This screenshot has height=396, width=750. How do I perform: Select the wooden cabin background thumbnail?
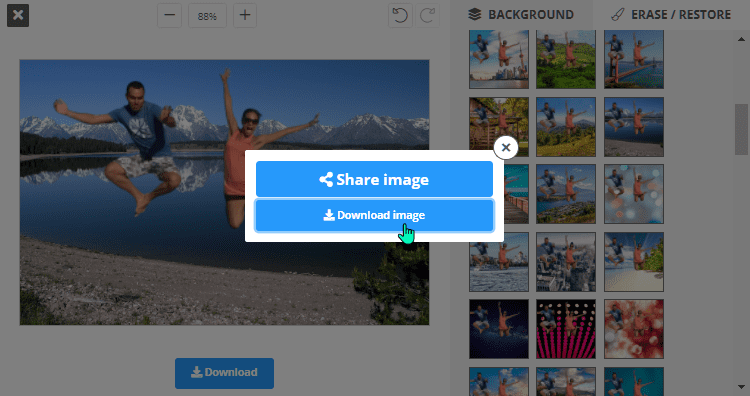click(x=499, y=127)
